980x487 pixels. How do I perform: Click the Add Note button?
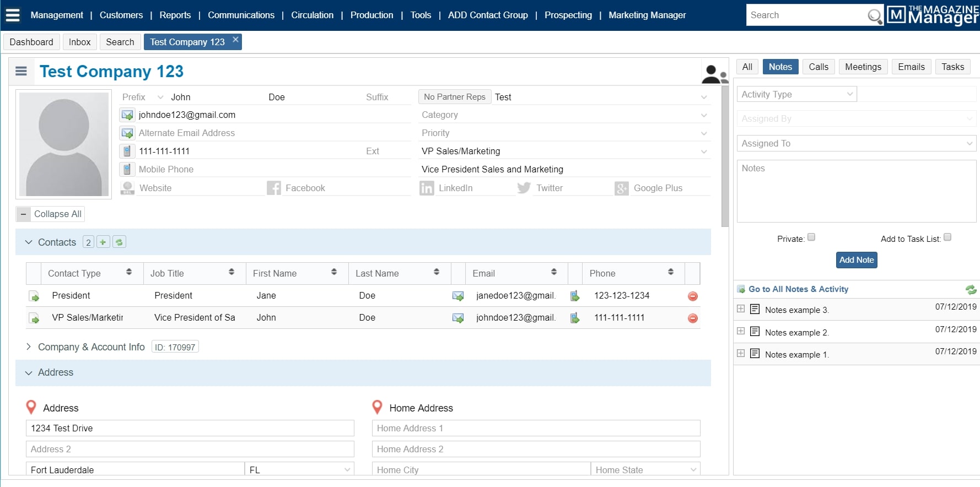pos(856,260)
